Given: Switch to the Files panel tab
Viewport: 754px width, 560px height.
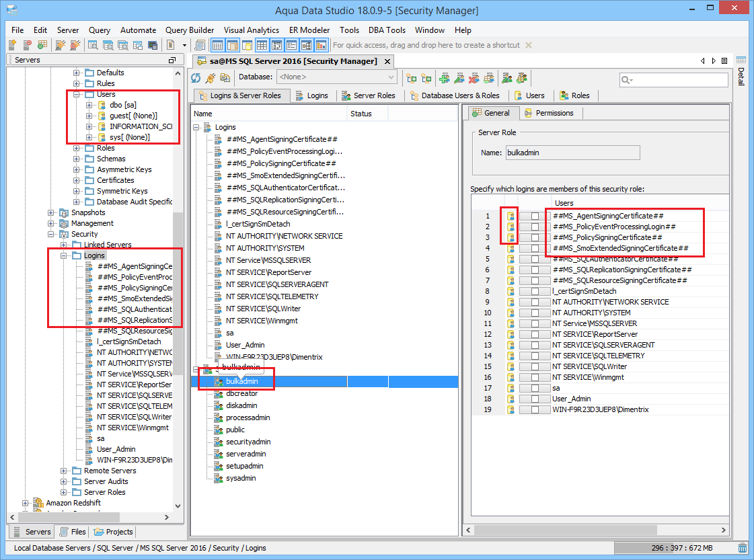Looking at the screenshot, I should tap(73, 532).
